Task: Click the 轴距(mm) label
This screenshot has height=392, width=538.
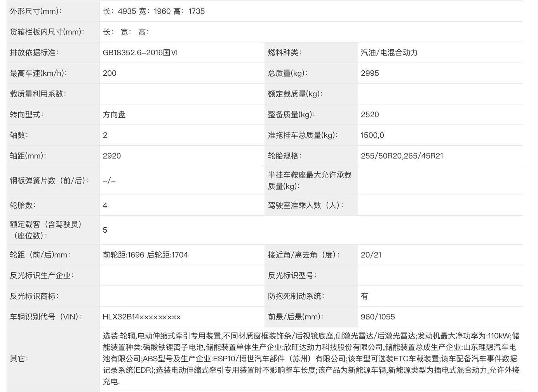Action: (x=28, y=156)
